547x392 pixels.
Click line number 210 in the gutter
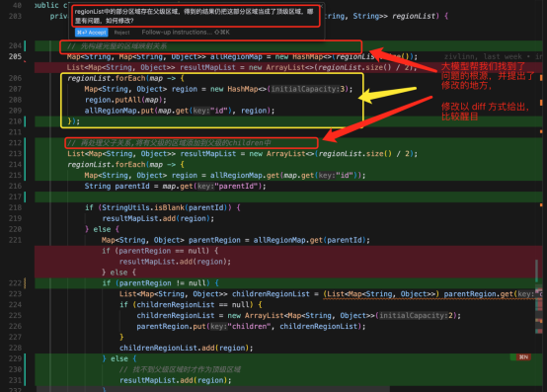point(15,121)
